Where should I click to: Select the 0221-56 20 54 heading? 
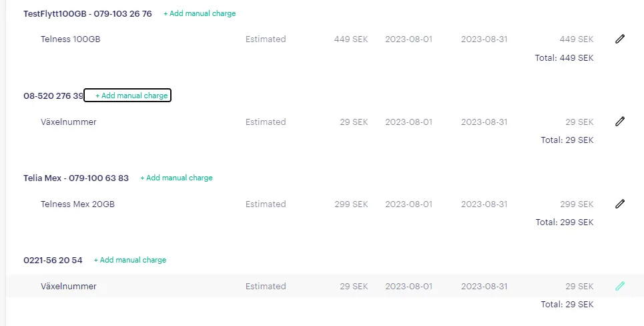click(53, 261)
